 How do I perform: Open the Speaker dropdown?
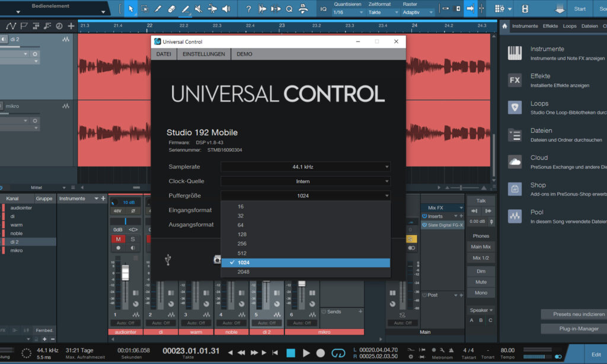(481, 310)
